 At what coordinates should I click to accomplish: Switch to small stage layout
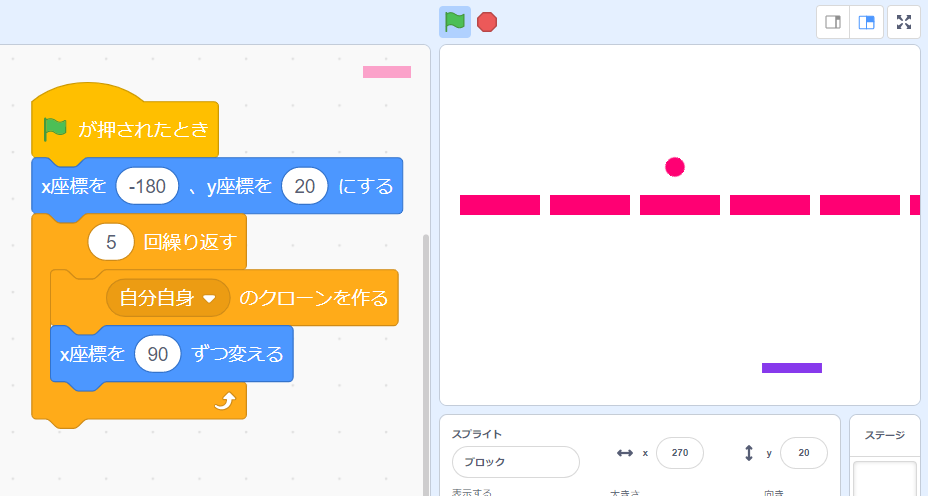pyautogui.click(x=833, y=22)
